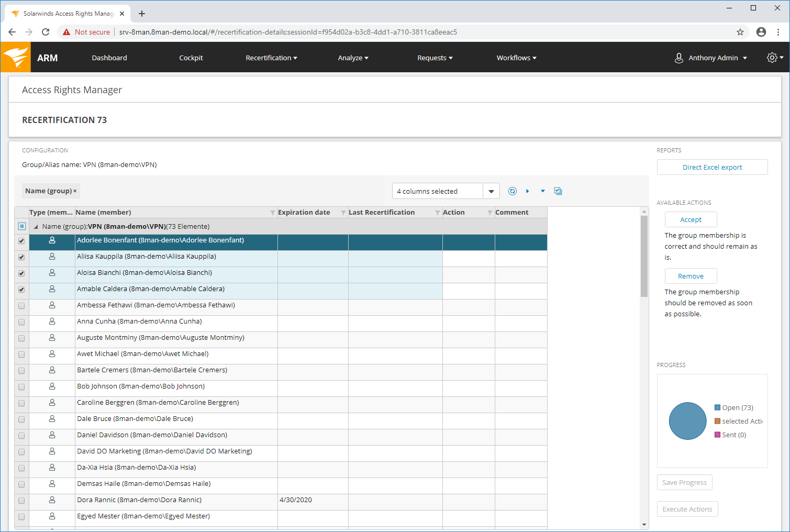Screen dimensions: 790x532
Task: Click the down-pointing expand-all arrow icon
Action: point(543,191)
